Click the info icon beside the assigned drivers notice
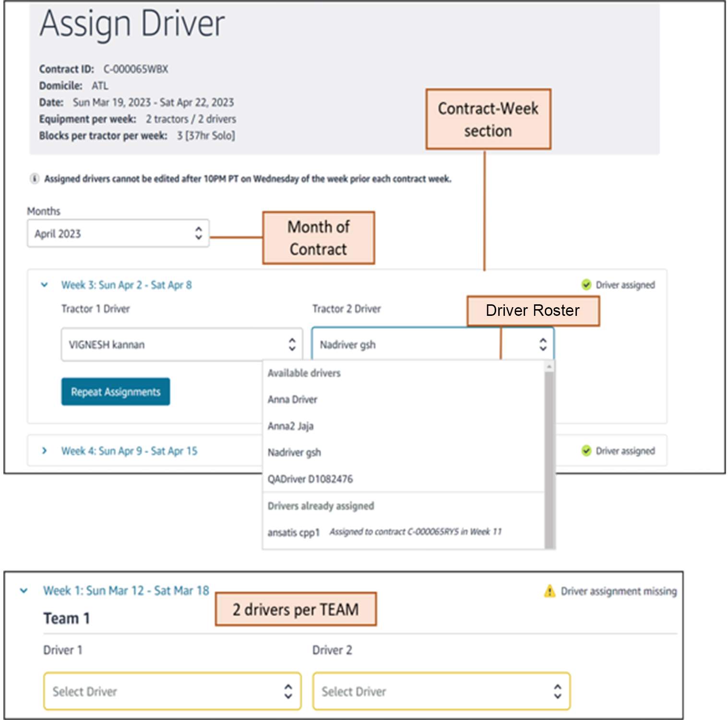Image resolution: width=728 pixels, height=720 pixels. 35,179
